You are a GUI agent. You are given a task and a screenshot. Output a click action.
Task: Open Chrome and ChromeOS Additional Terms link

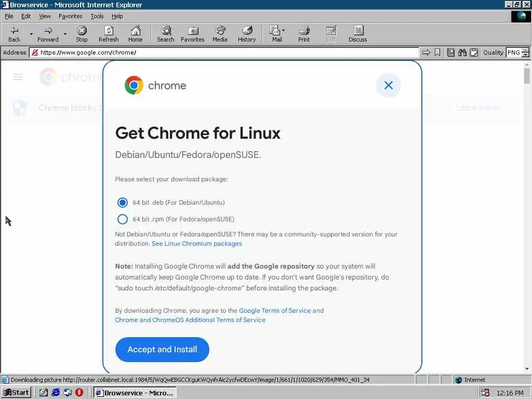190,320
